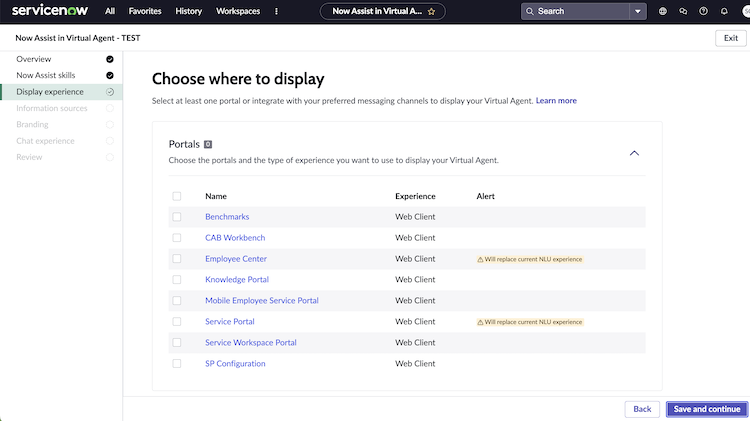Click the ServiceNow logo
Image resolution: width=750 pixels, height=421 pixels.
tap(50, 11)
